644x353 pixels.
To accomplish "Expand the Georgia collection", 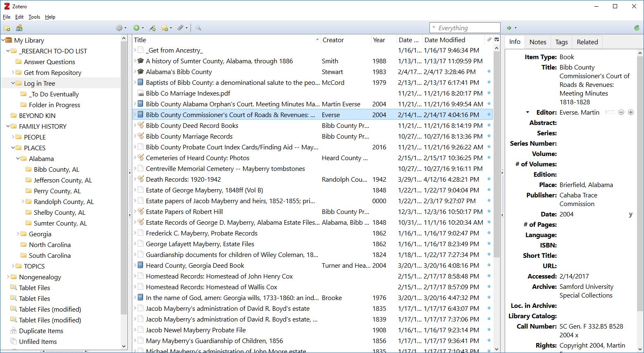I will click(x=18, y=234).
